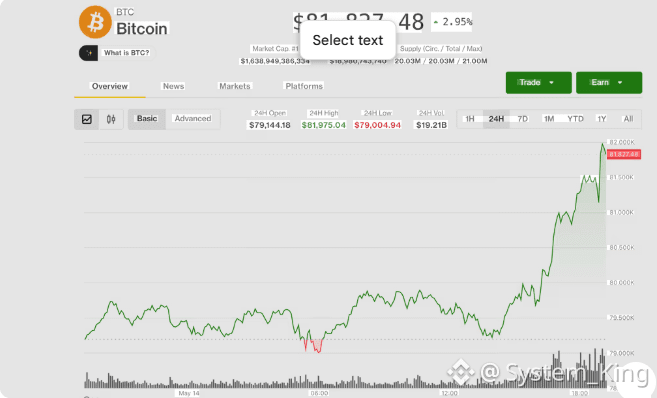
Task: Click the Supply (Circ. / Total / Max) label
Action: (x=441, y=49)
